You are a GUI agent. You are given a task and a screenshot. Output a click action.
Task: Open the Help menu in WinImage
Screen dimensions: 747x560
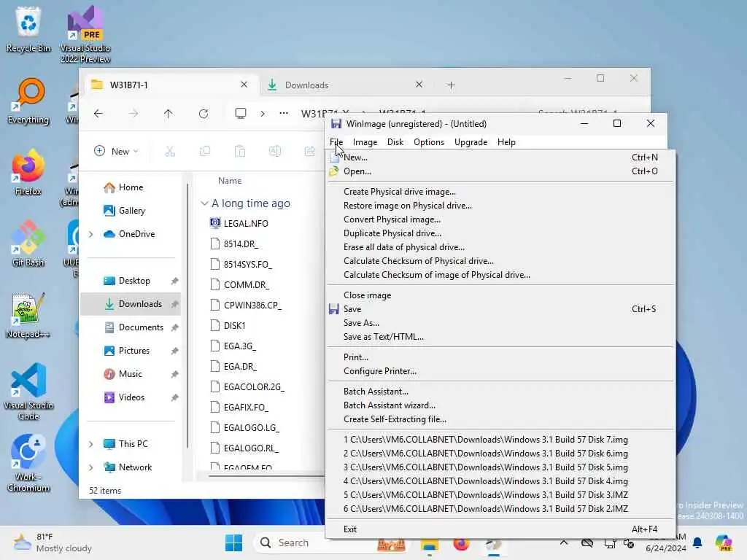(x=506, y=142)
